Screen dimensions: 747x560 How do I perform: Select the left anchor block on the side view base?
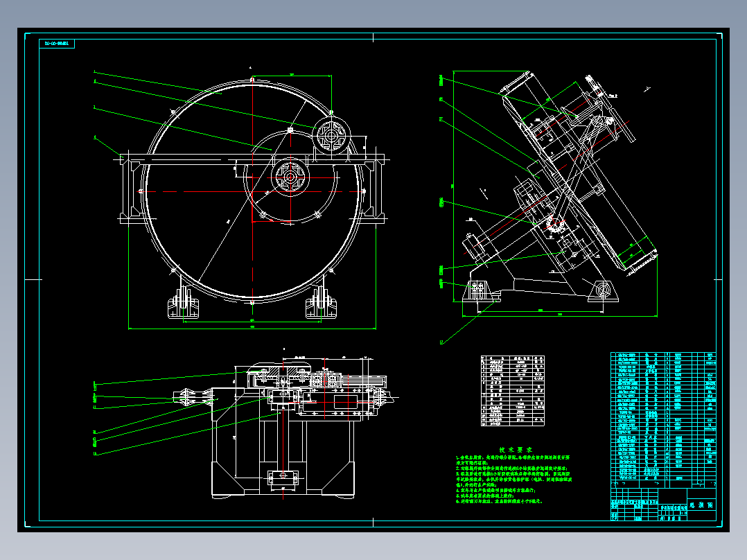(478, 290)
